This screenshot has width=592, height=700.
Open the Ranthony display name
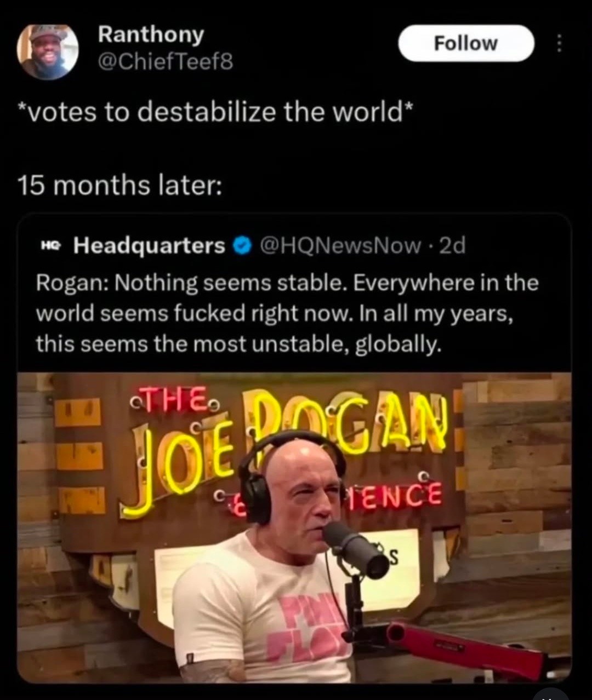151,35
